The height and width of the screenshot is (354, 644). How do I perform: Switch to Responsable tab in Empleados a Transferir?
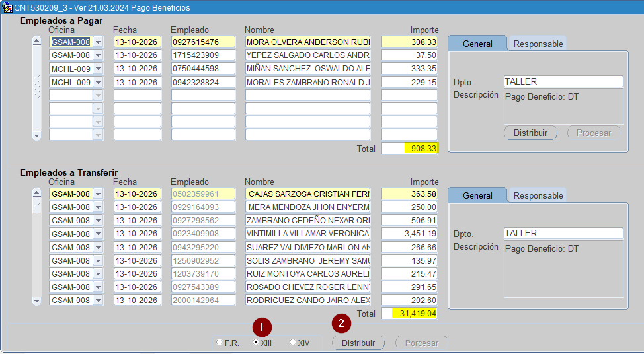(x=538, y=195)
